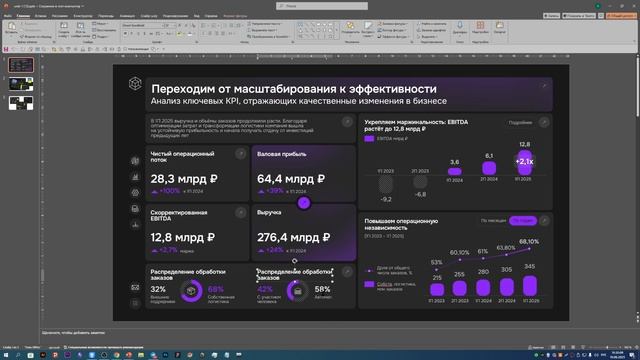Click the 276,4 млрд ₽ revenue value
Screen dimensions: 640x360
tap(294, 237)
